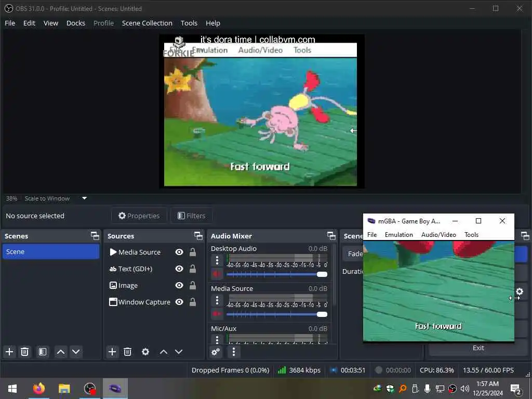The image size is (532, 399).
Task: Toggle visibility of Text (GDI+) source
Action: [179, 269]
